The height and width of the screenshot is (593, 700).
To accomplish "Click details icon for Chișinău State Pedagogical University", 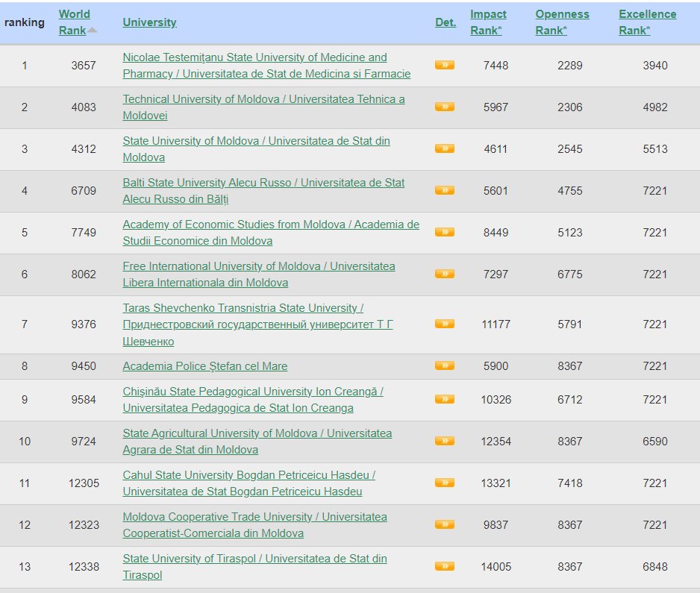I will pyautogui.click(x=445, y=399).
